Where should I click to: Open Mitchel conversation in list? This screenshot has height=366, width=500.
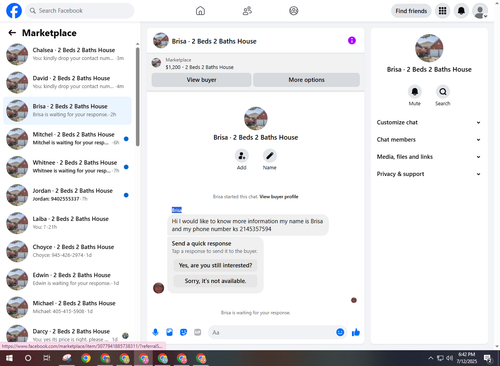tap(67, 139)
